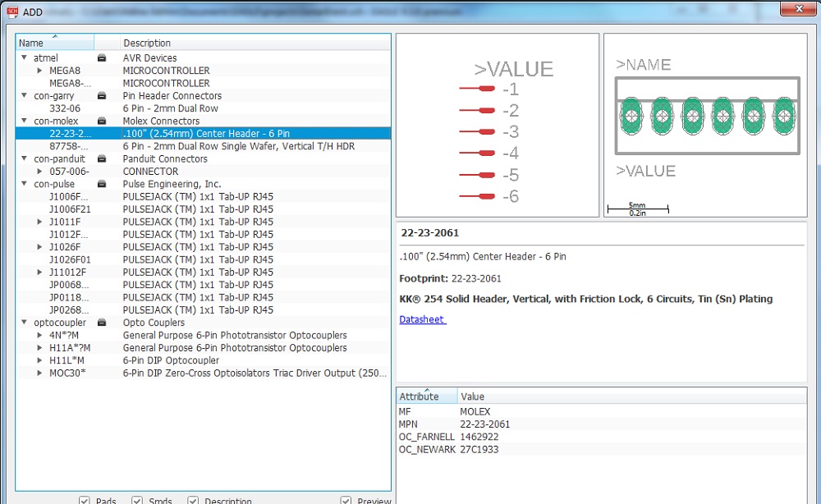This screenshot has width=821, height=504.
Task: Select the MEGA8- device row
Action: click(x=203, y=83)
